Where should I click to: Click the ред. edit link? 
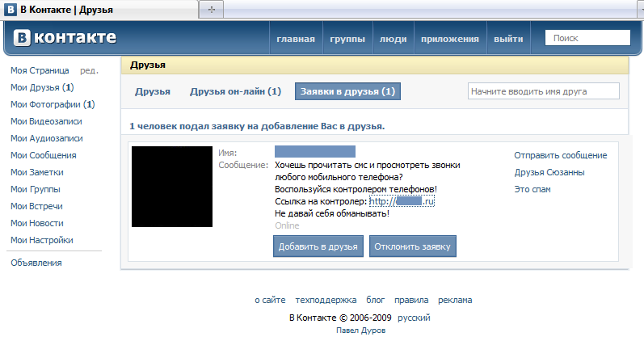(x=89, y=70)
